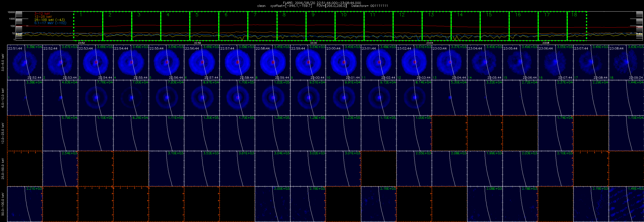This screenshot has width=644, height=222.
Task: Open the 50–100 keV image labeled 2.00E+03
Action: click(x=272, y=204)
